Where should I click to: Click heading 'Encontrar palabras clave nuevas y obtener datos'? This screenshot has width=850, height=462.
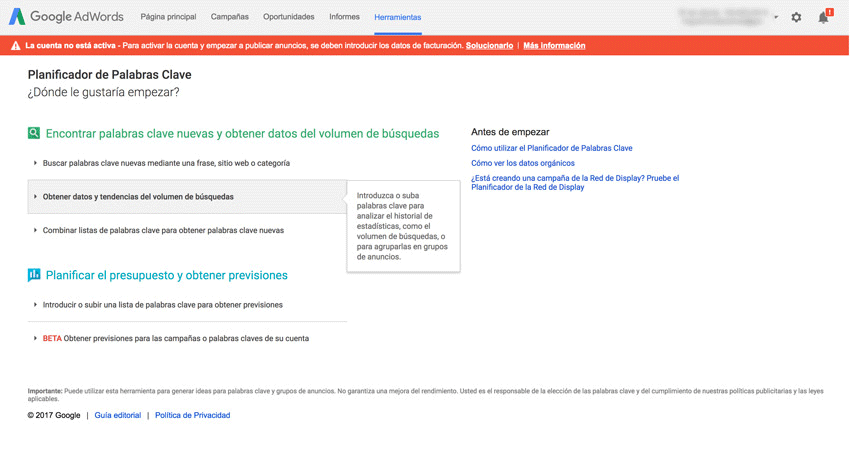(242, 133)
